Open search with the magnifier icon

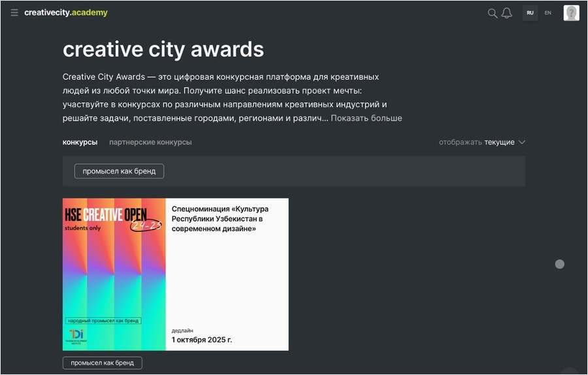[493, 13]
